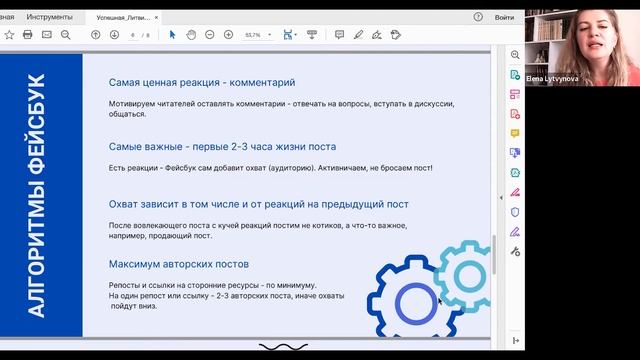Select the highlighter pen tool
This screenshot has height=360, width=640.
[358, 35]
